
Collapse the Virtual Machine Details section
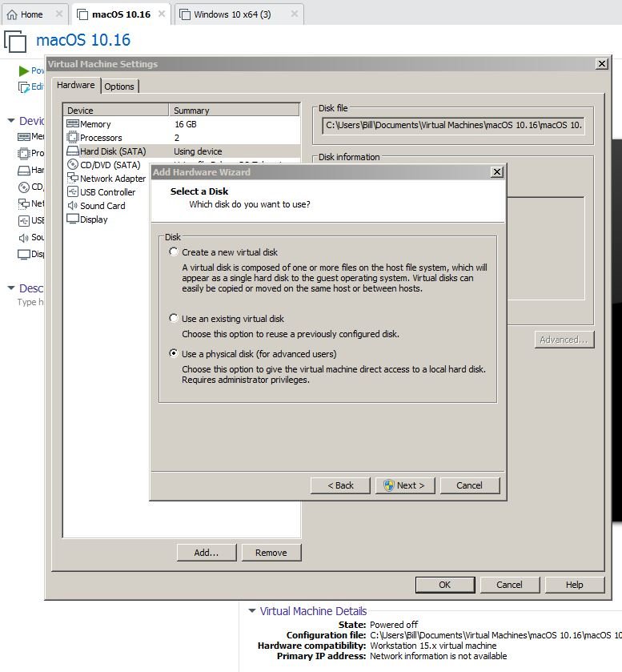click(x=252, y=610)
